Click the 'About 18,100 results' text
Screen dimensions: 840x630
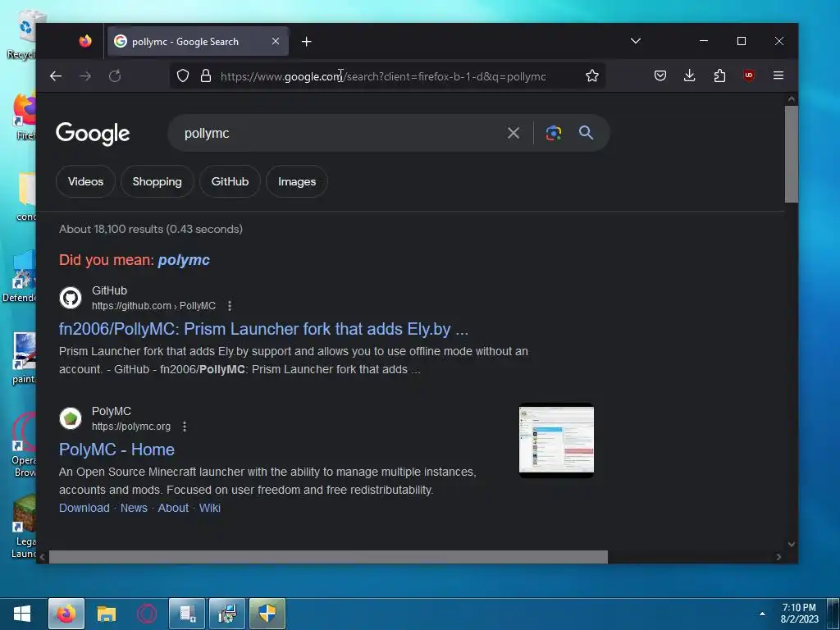[151, 230]
